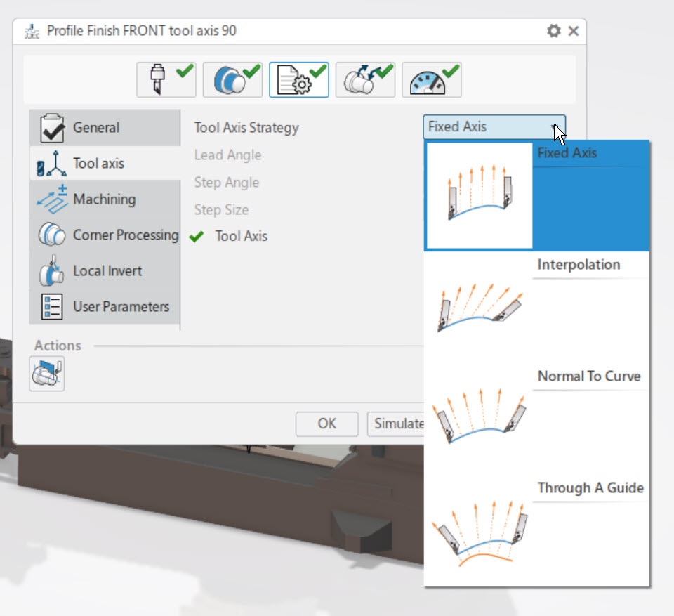Screen dimensions: 674x616
Task: Open the strategy parameters step icon
Action: pos(299,79)
